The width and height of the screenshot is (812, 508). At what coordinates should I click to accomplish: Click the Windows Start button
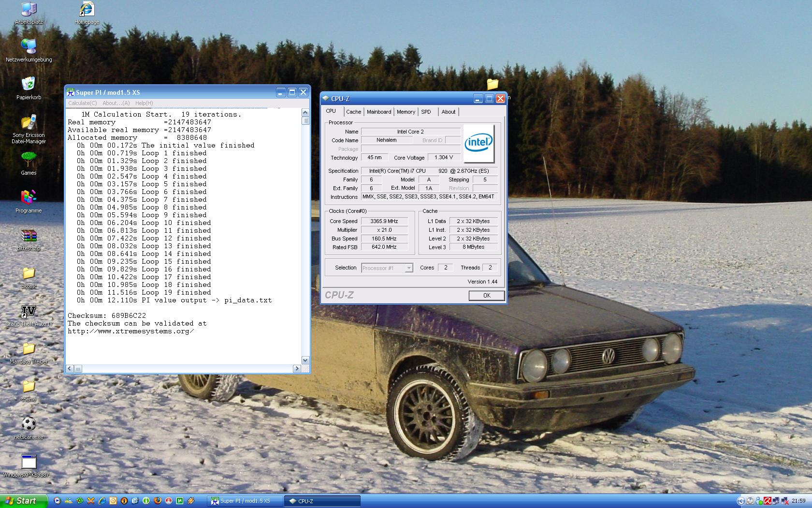(23, 501)
